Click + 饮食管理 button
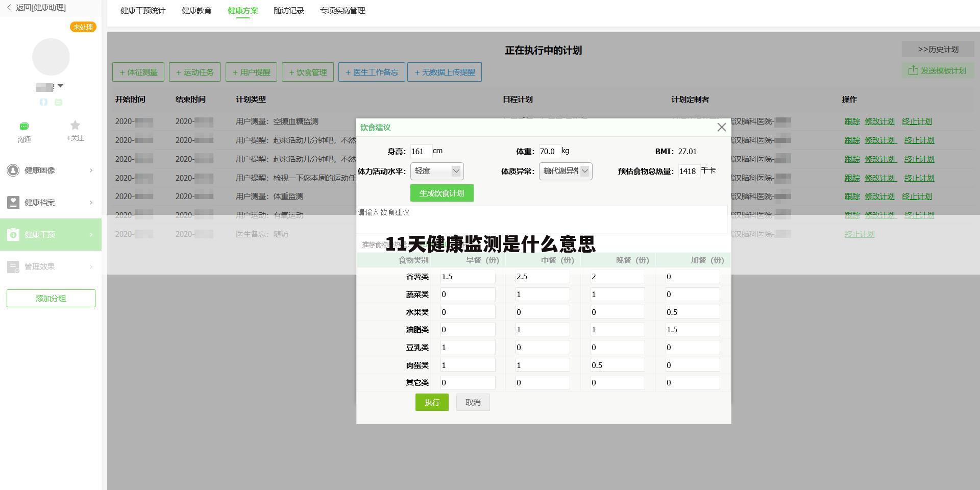 pos(307,72)
